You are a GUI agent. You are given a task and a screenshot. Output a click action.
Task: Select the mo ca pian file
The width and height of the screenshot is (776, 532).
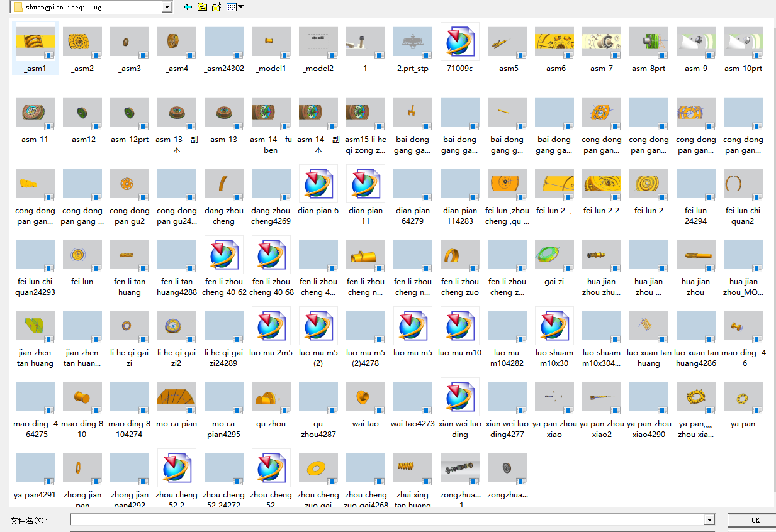(x=177, y=404)
